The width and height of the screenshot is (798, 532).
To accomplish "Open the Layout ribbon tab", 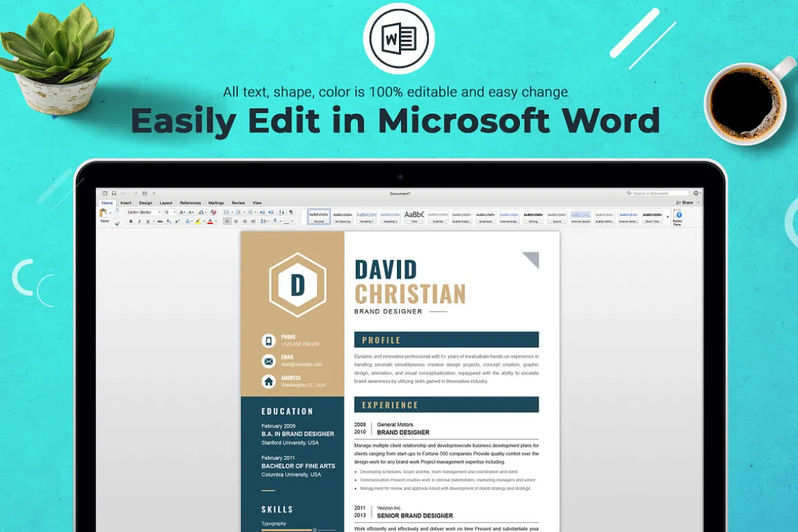I will 166,203.
